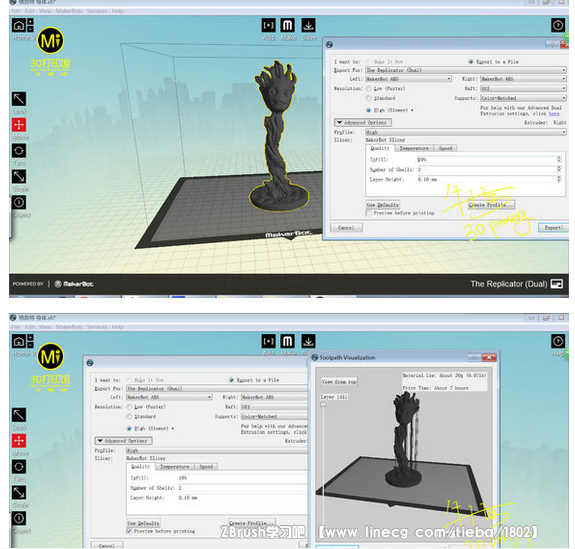Select Export to a File radio in upper dialog
575x549 pixels.
pos(471,62)
